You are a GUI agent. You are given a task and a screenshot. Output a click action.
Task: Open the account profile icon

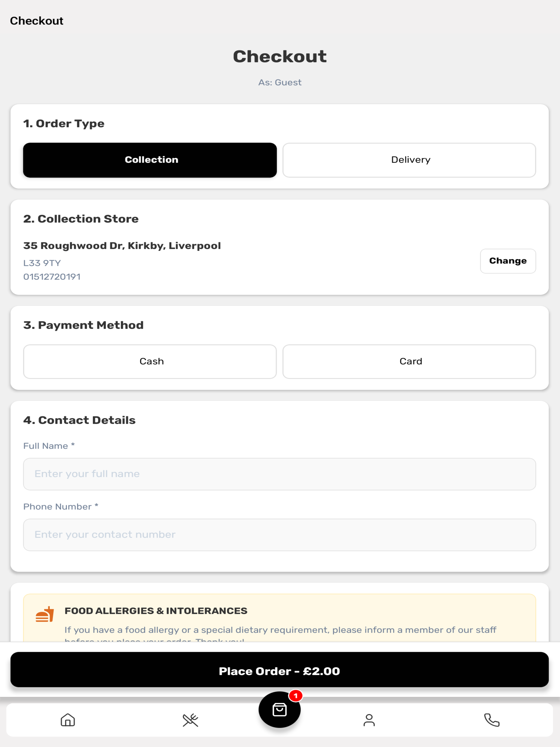(369, 720)
